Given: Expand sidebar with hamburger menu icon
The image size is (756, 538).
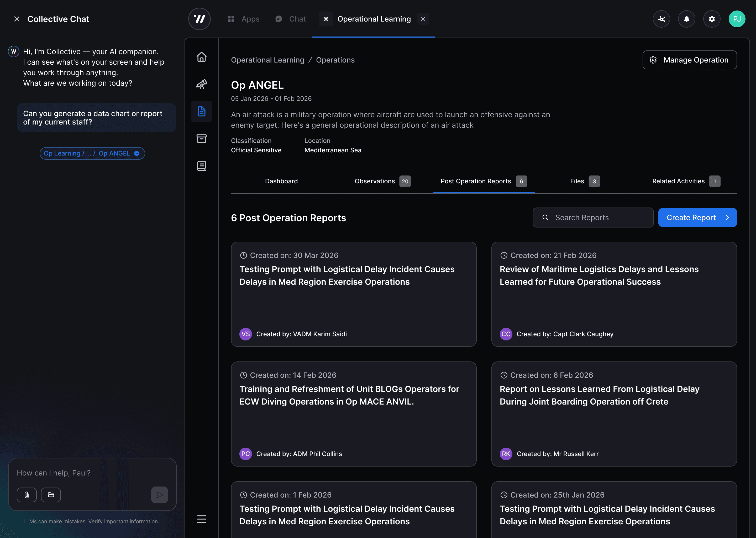Looking at the screenshot, I should tap(201, 519).
